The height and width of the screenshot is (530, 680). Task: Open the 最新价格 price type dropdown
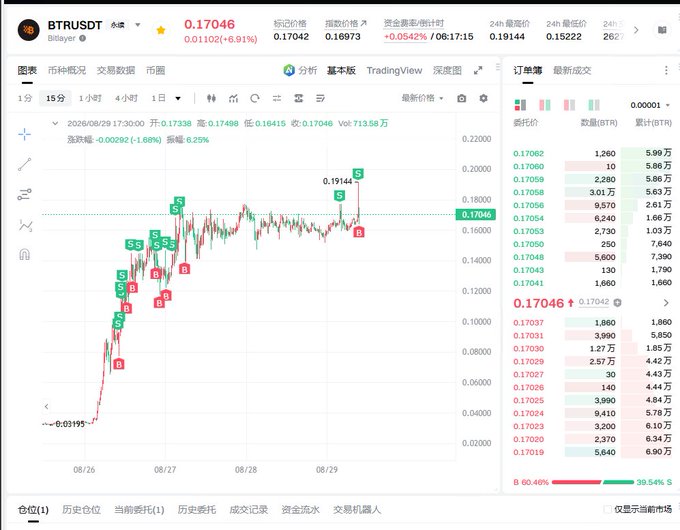(422, 98)
